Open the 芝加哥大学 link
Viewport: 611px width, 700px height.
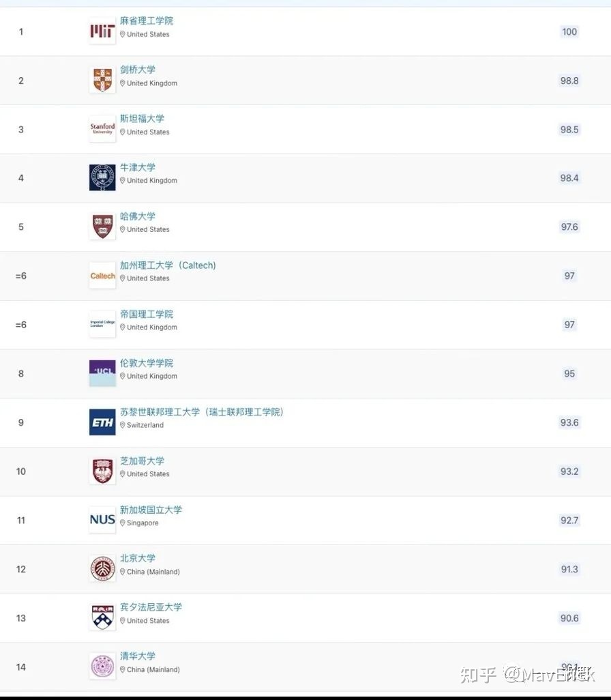click(x=142, y=461)
